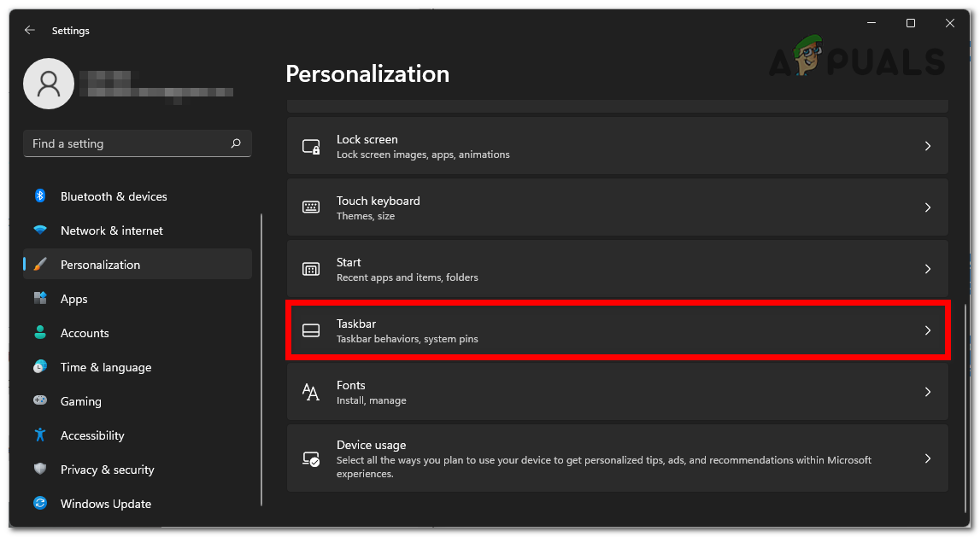
Task: Open Time & language settings
Action: (x=105, y=367)
